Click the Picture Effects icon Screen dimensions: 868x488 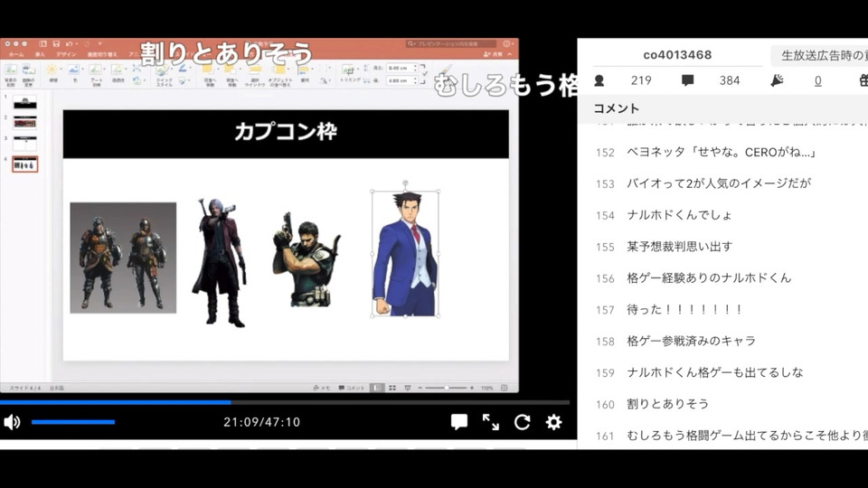pyautogui.click(x=184, y=80)
